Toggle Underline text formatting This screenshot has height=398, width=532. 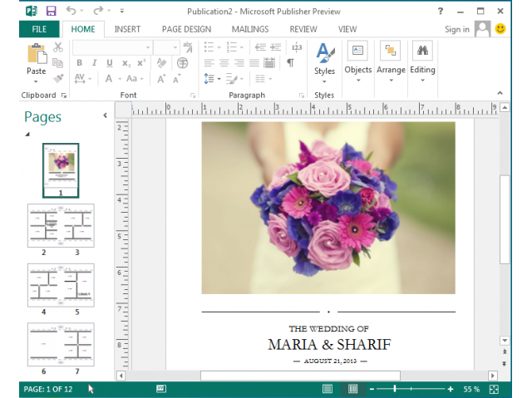[x=109, y=63]
